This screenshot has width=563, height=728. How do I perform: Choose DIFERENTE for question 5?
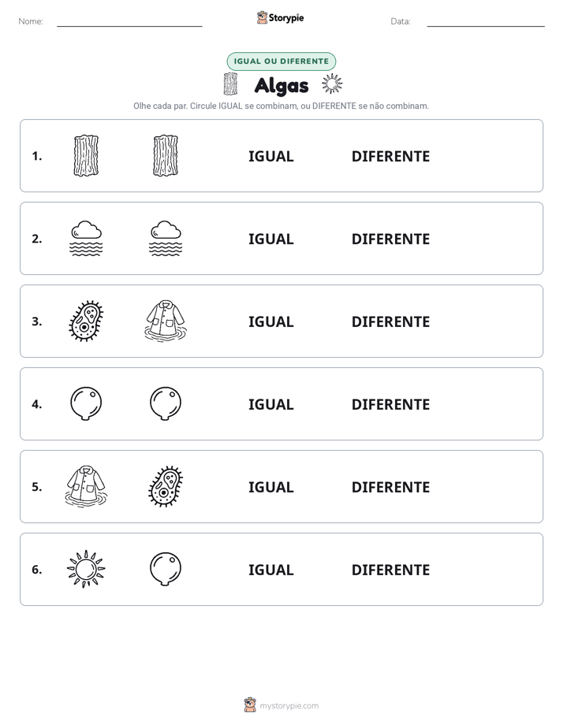(390, 487)
